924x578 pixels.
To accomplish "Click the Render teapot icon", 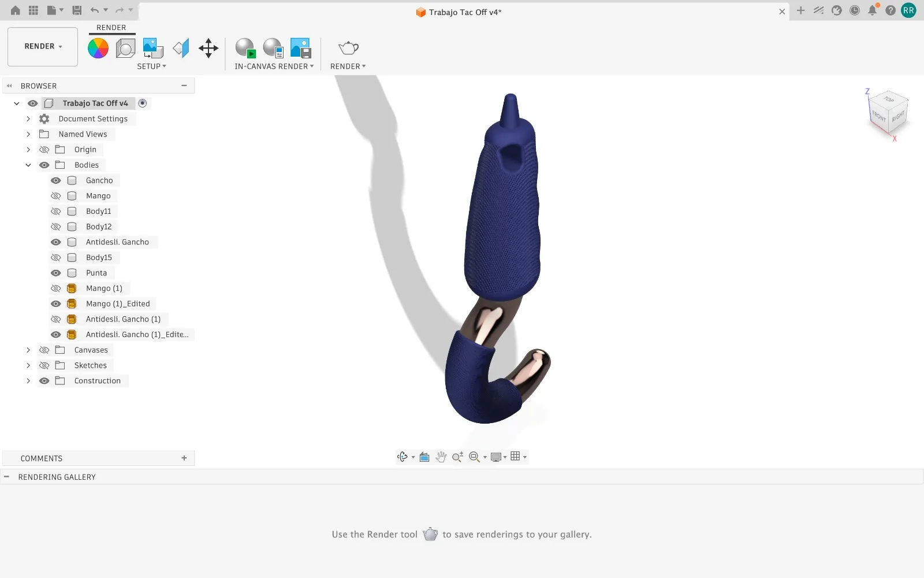I will (x=348, y=48).
